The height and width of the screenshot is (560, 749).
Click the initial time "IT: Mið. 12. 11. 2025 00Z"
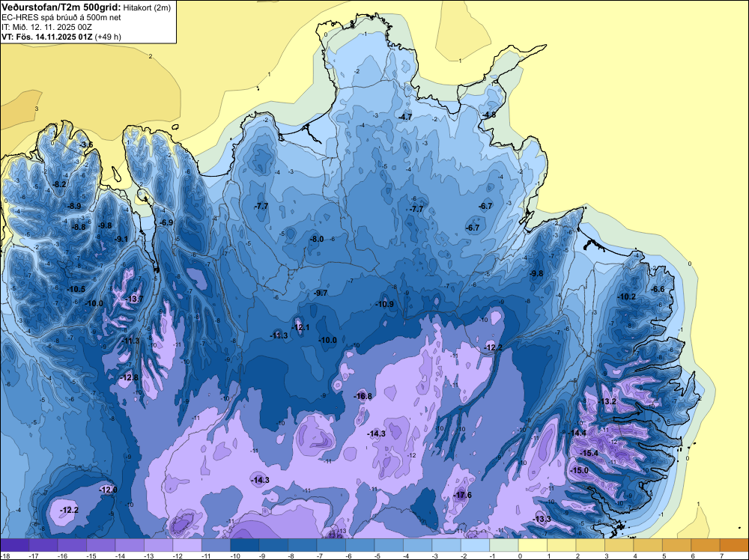coord(46,27)
